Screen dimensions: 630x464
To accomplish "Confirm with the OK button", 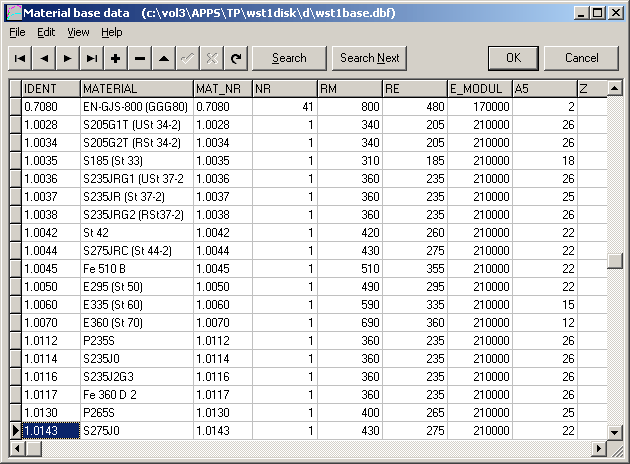I will click(x=514, y=58).
